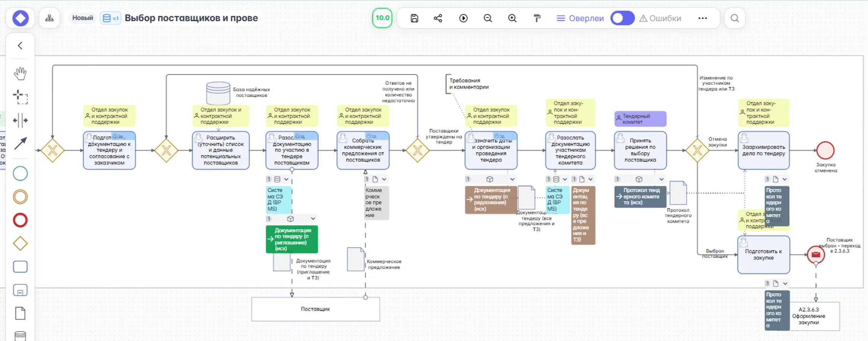Expand dropdown above Коммерческое предложение overlay
868x341 pixels.
click(x=384, y=179)
